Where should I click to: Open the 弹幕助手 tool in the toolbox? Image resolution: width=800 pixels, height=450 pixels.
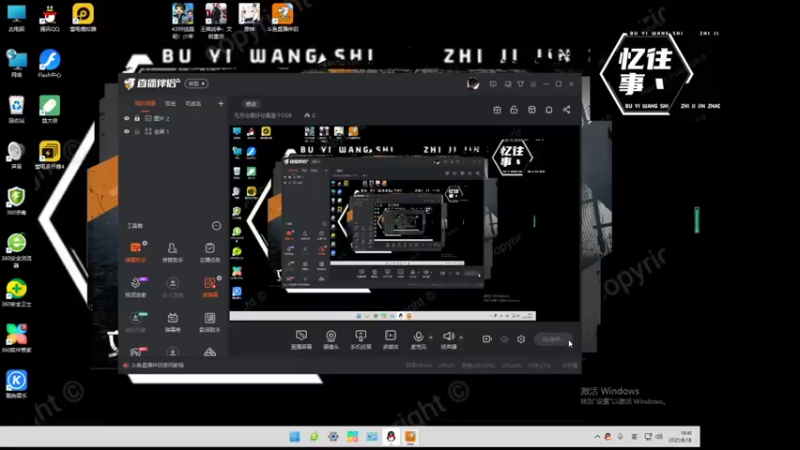(135, 252)
